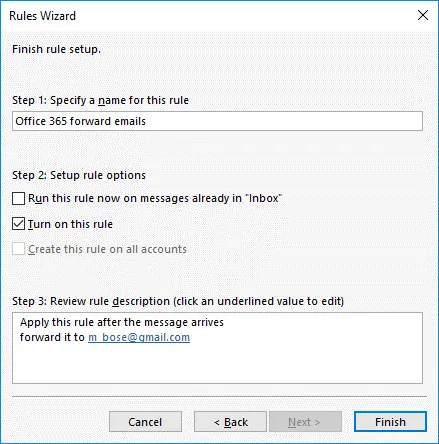Click the Turn on this rule label text
The width and height of the screenshot is (439, 444).
(70, 224)
